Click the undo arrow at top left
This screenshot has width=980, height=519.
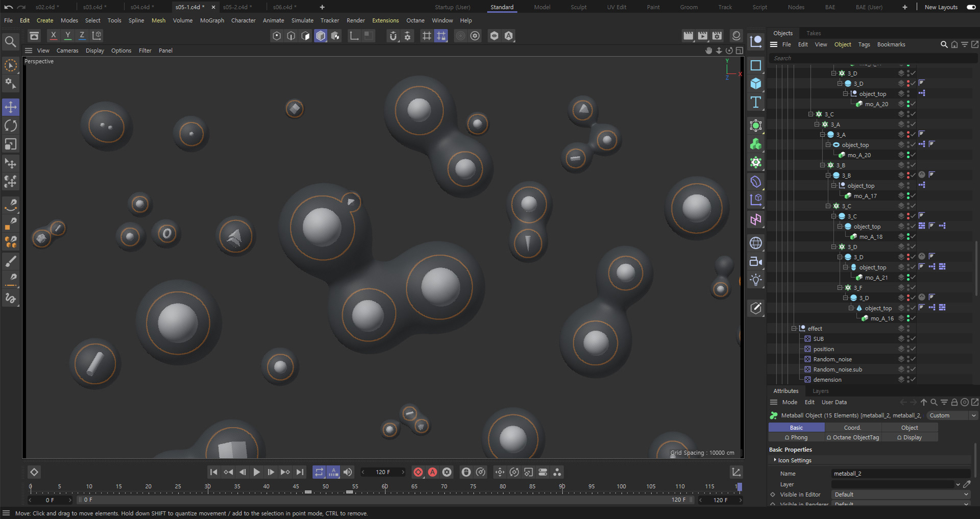pos(9,7)
